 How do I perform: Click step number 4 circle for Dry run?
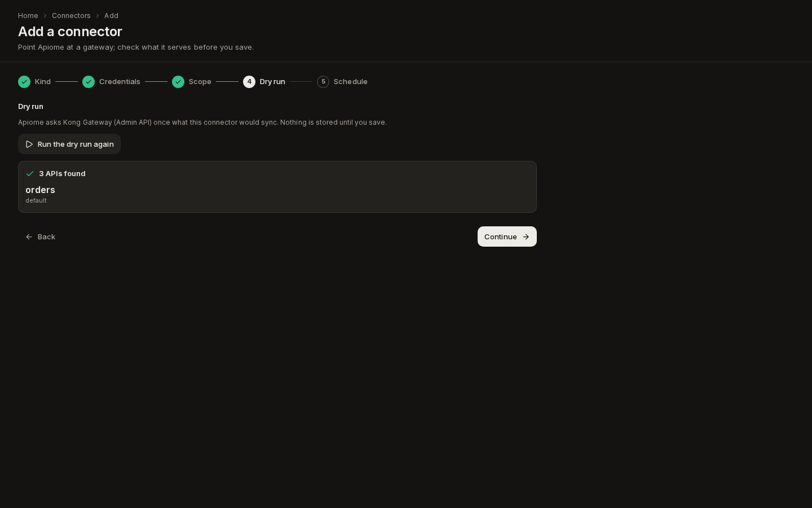[249, 82]
